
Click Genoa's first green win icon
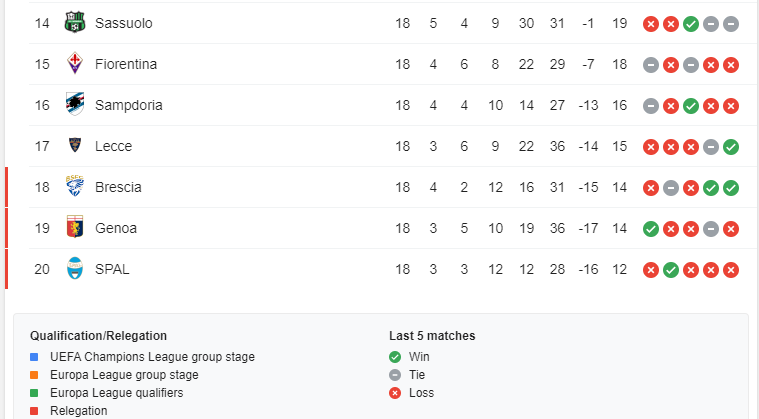pos(651,228)
